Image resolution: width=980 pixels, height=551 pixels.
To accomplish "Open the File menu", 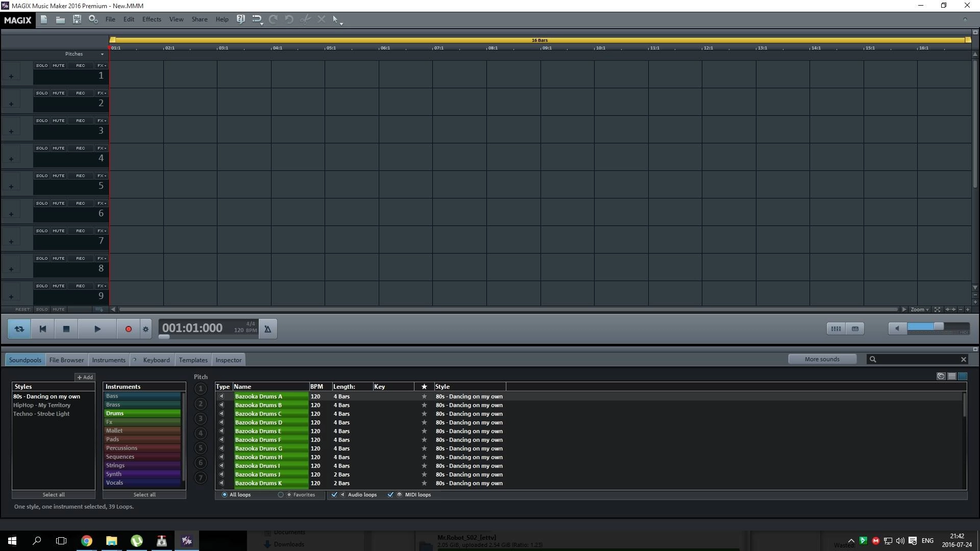I will (x=110, y=19).
